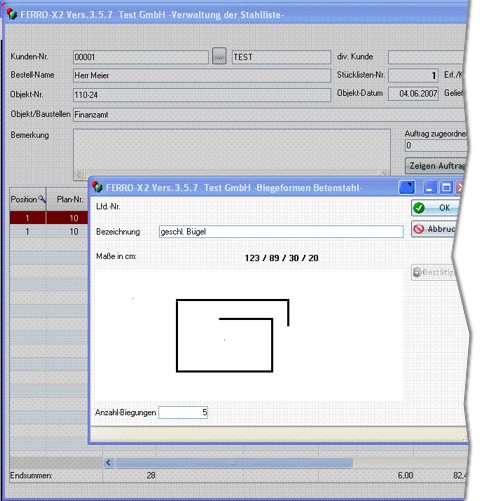This screenshot has height=501, width=480.
Task: Click the Auftrag zugeordnet field showing 0
Action: [436, 146]
